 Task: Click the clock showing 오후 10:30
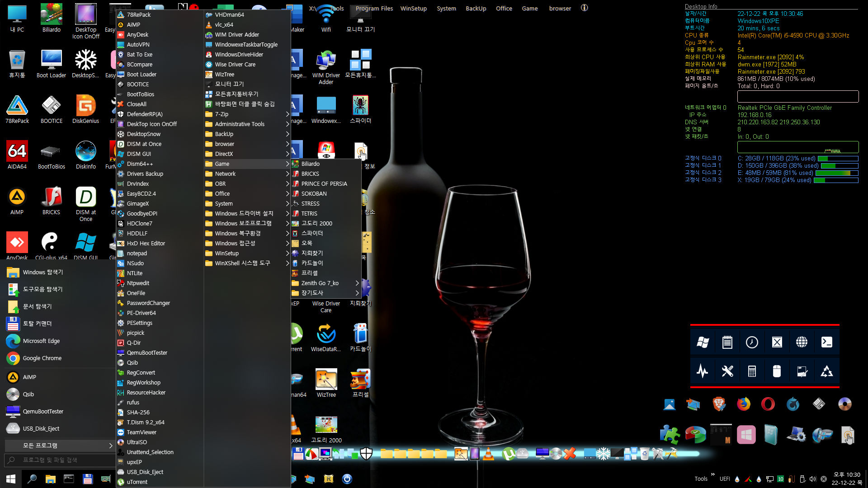tap(847, 475)
